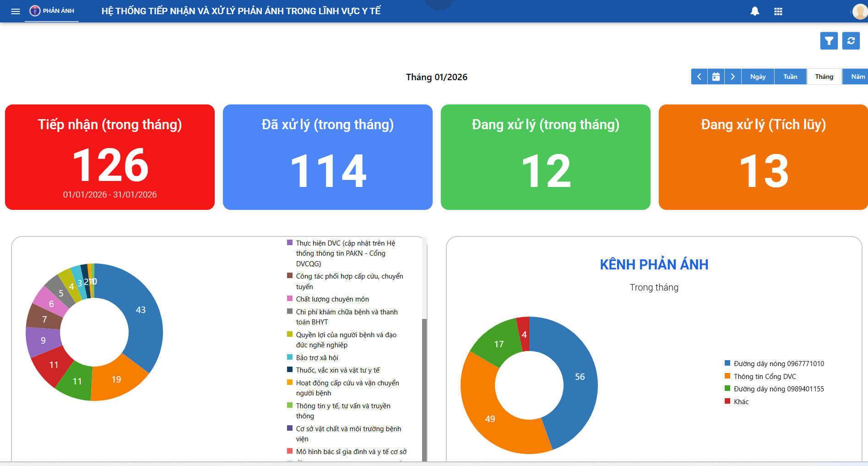This screenshot has width=868, height=466.
Task: Hide the Khác series via its legend entry
Action: pos(741,401)
